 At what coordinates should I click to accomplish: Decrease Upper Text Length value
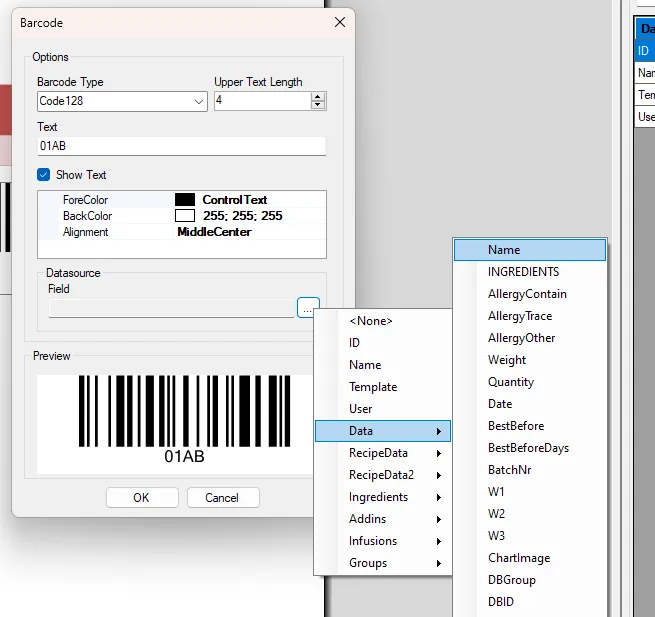pos(318,105)
